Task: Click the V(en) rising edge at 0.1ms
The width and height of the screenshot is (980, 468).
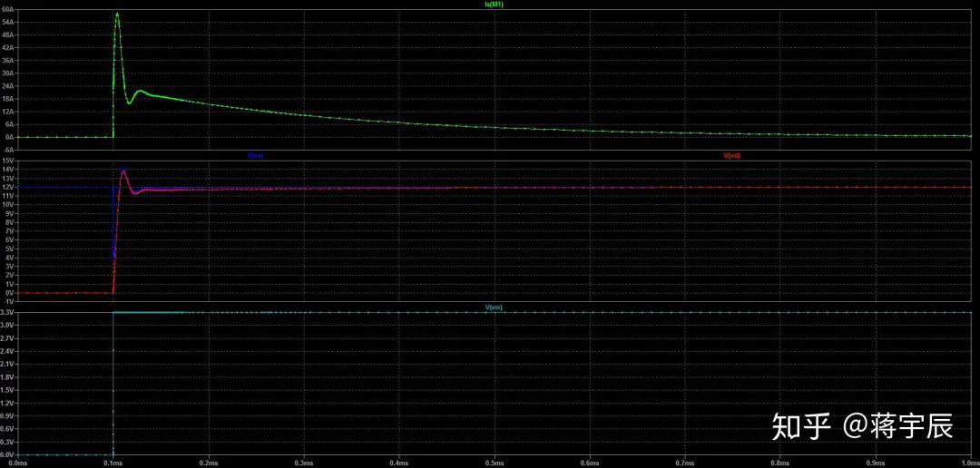Action: 113,383
